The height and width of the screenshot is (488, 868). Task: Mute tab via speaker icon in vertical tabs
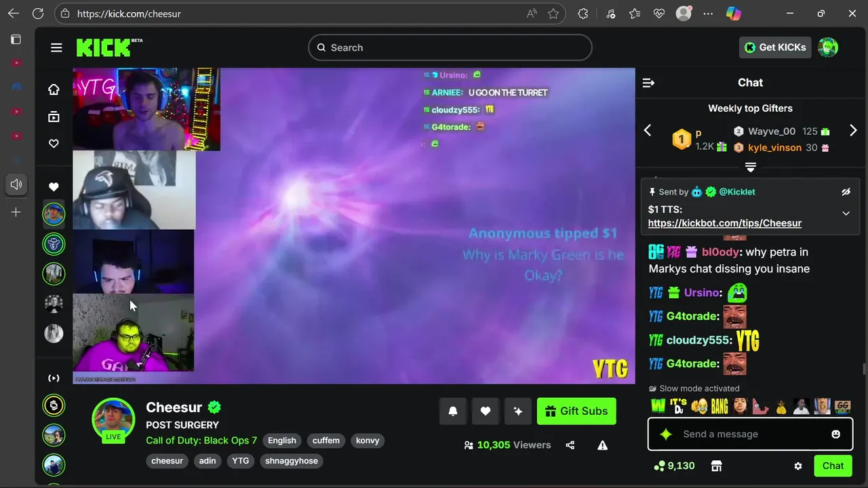click(x=16, y=184)
